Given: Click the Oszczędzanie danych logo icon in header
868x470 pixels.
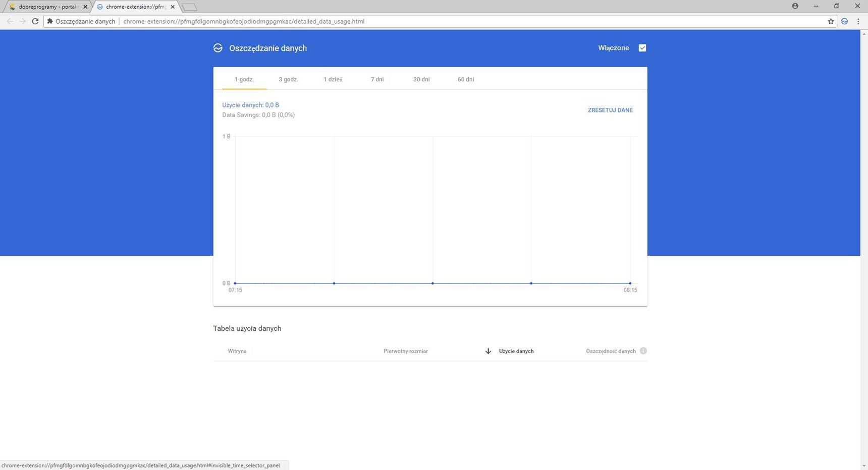Looking at the screenshot, I should 218,48.
